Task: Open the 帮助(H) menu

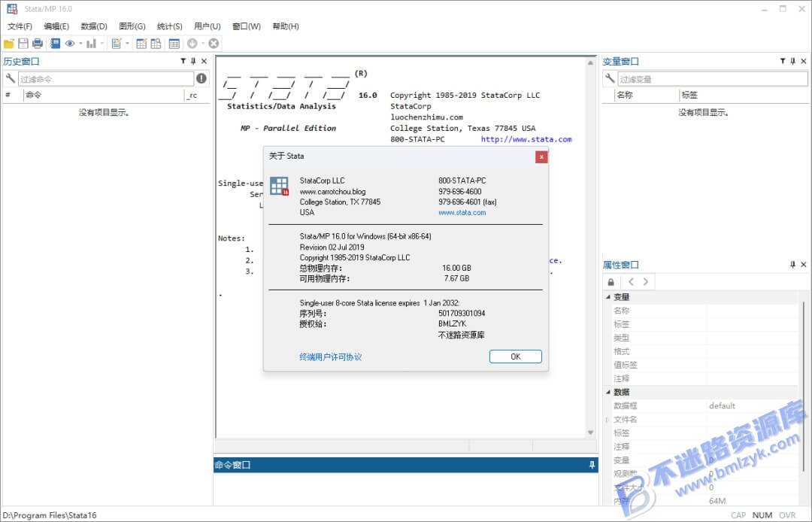Action: 286,26
